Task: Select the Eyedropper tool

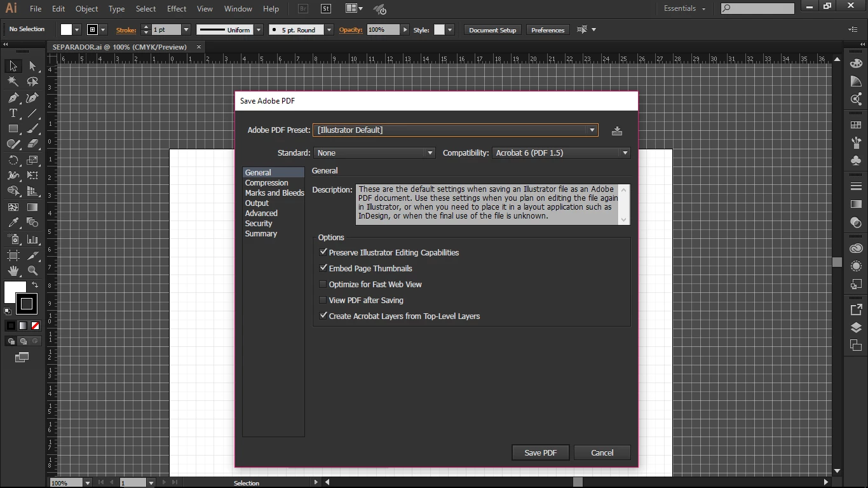Action: tap(13, 222)
